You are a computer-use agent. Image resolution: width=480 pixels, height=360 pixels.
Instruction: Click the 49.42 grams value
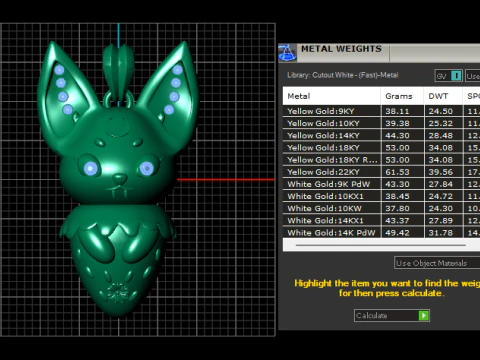397,233
